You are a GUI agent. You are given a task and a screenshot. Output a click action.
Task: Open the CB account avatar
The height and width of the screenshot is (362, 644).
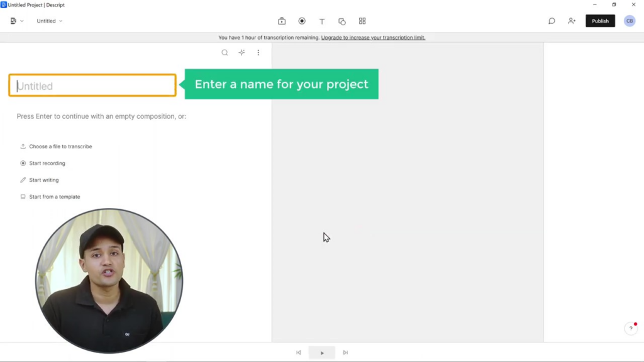629,21
